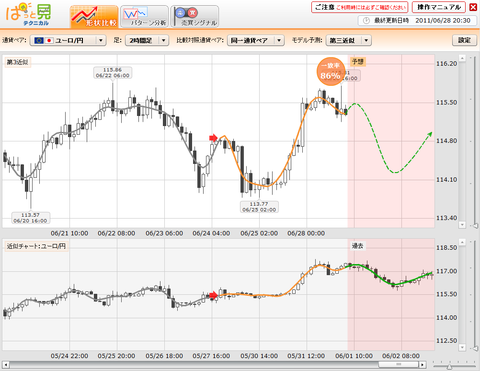Click the 06/21 10:00 time axis label
The width and height of the screenshot is (480, 371).
coord(69,233)
